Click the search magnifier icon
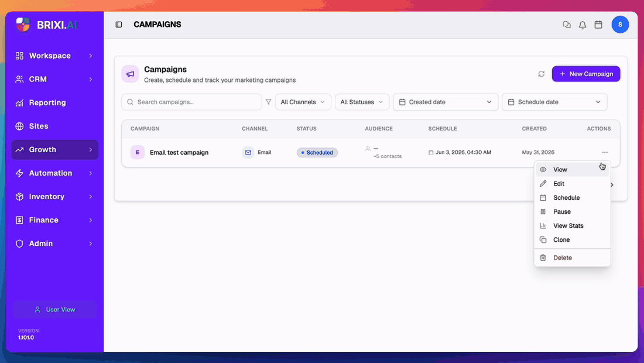644x363 pixels. (x=130, y=102)
